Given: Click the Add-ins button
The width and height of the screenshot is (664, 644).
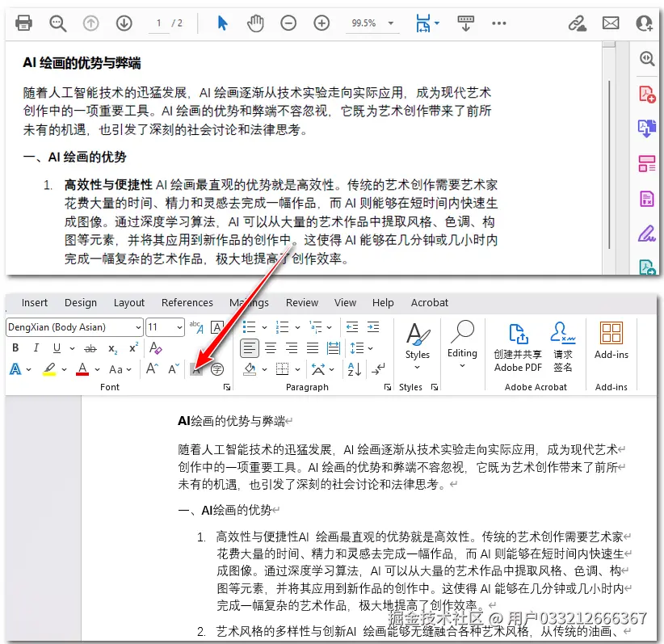Looking at the screenshot, I should click(x=611, y=341).
